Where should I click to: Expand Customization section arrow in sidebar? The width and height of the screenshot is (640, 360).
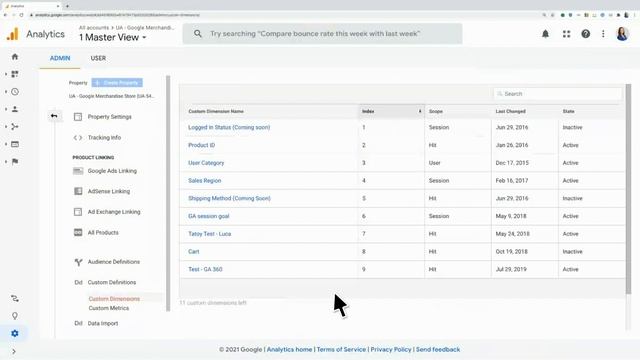6,74
